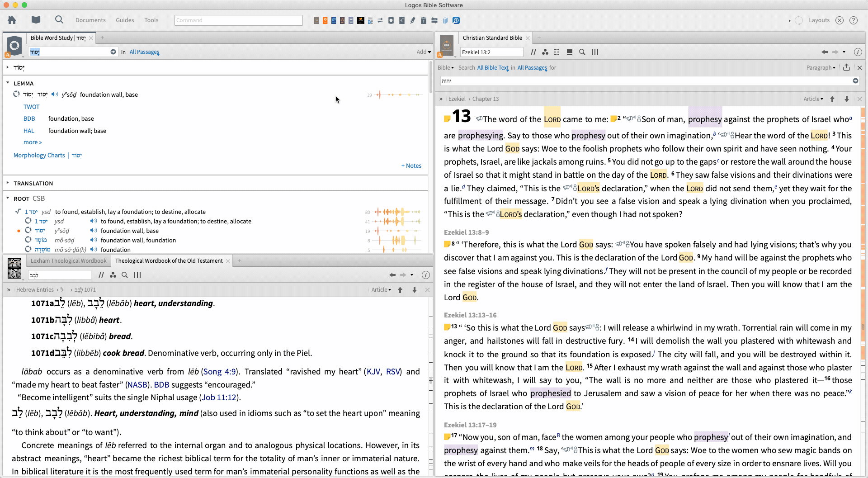Open Morphology Charts link

39,155
